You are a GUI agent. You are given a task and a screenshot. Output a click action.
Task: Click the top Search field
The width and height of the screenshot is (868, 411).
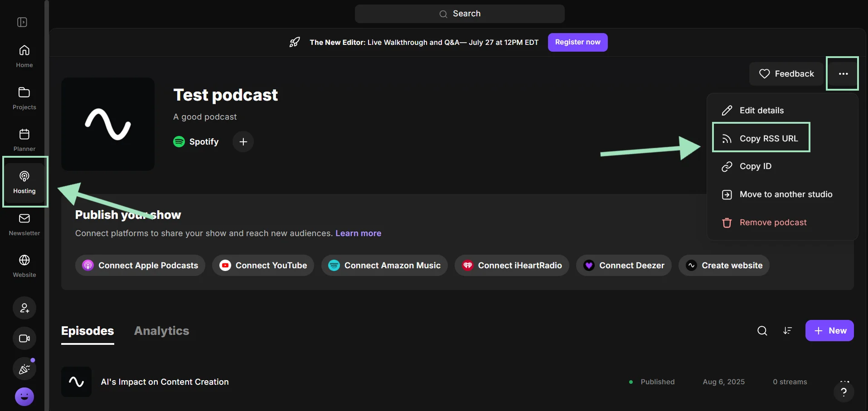[460, 14]
